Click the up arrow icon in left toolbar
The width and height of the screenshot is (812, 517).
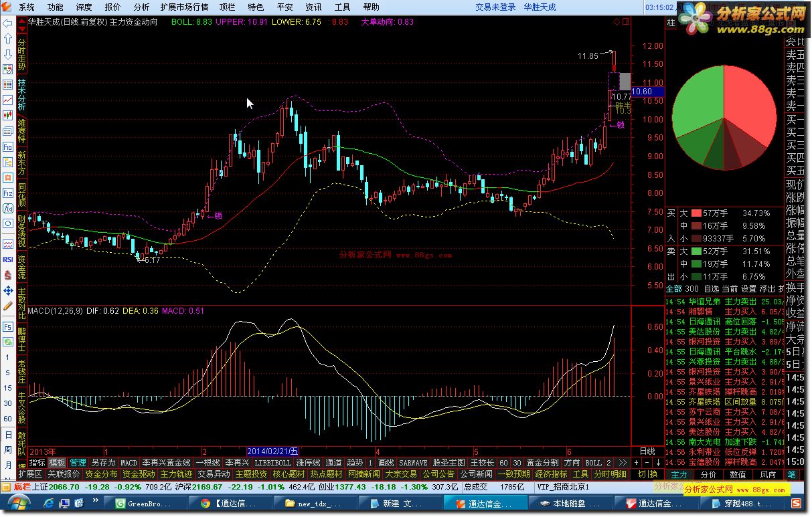tap(7, 38)
